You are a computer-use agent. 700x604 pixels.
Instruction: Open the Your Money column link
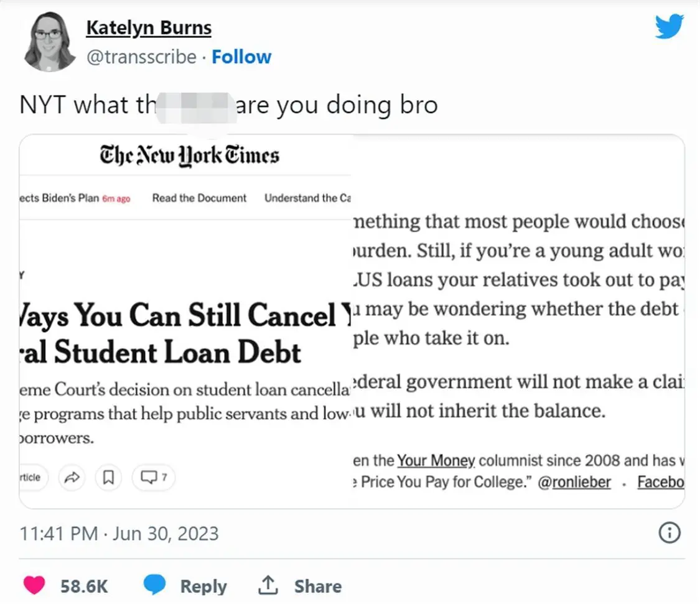pos(436,460)
